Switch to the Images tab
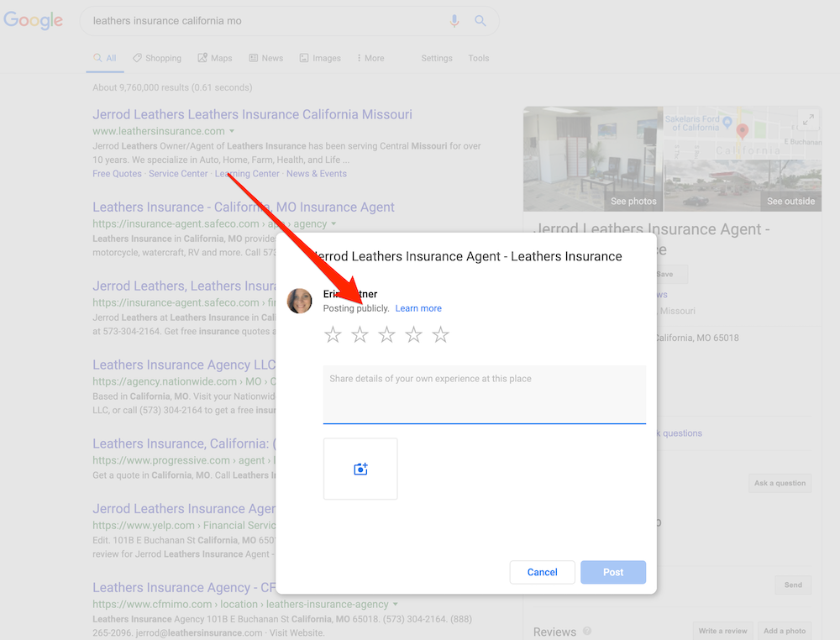This screenshot has width=840, height=640. (320, 58)
